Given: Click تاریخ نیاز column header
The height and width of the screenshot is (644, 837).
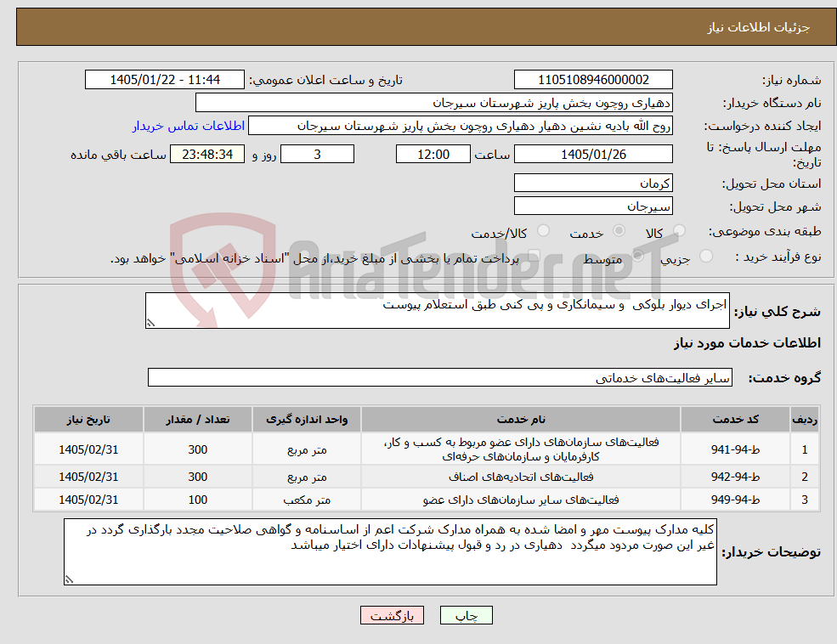Looking at the screenshot, I should coord(88,420).
